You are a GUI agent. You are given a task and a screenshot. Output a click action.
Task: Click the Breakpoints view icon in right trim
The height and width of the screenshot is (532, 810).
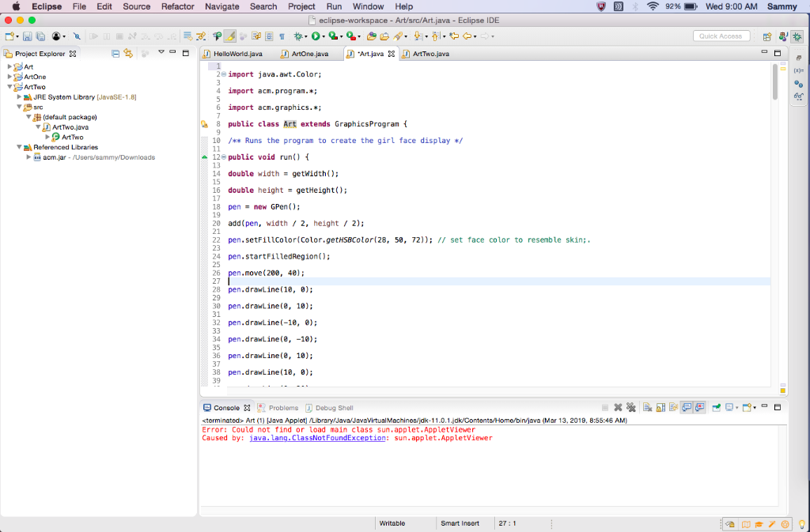click(798, 83)
